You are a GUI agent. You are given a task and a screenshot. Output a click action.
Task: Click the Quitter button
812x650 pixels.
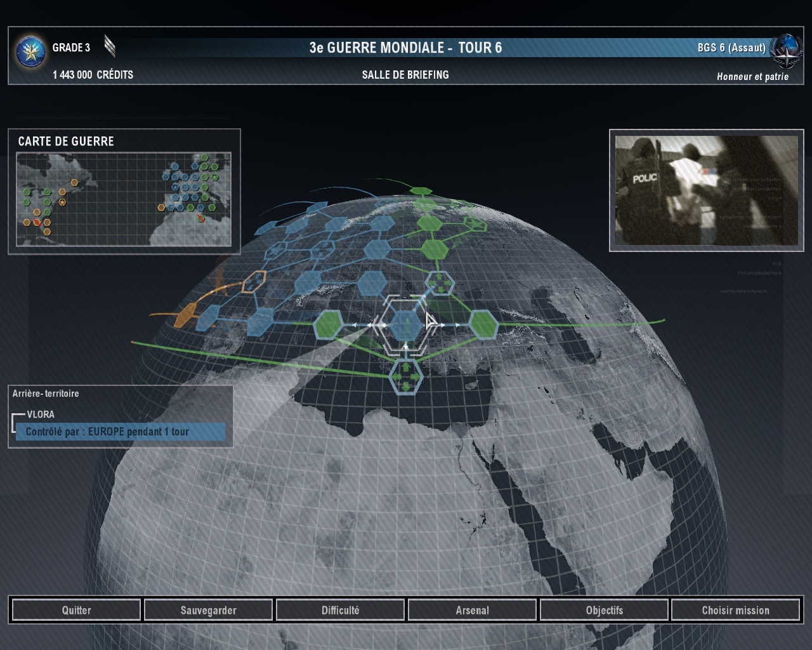[x=76, y=610]
